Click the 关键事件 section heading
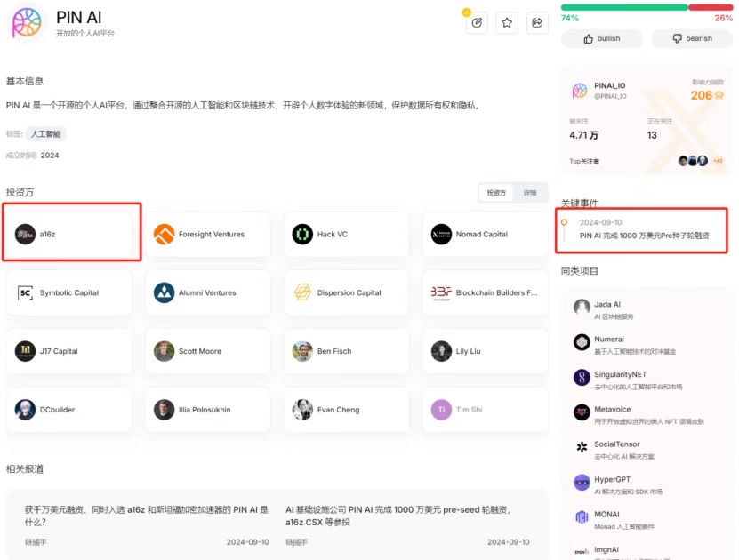The height and width of the screenshot is (560, 739). pyautogui.click(x=580, y=204)
